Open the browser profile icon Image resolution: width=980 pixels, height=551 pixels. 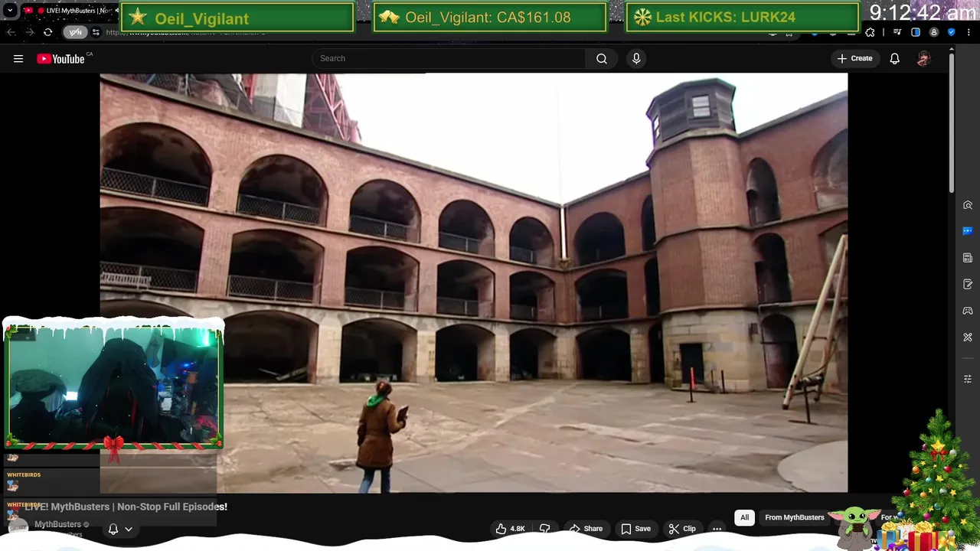click(933, 32)
